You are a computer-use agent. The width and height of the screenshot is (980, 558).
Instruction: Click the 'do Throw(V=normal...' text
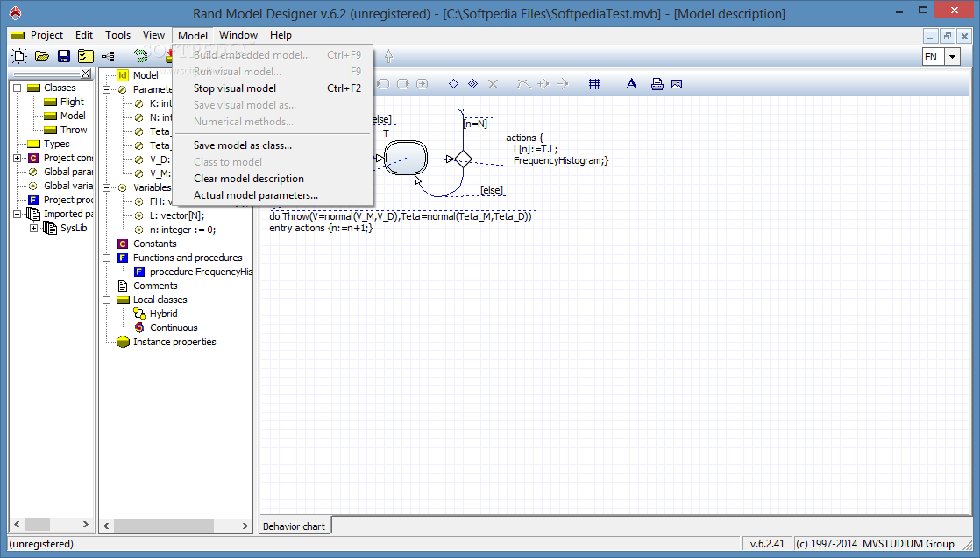pos(401,216)
